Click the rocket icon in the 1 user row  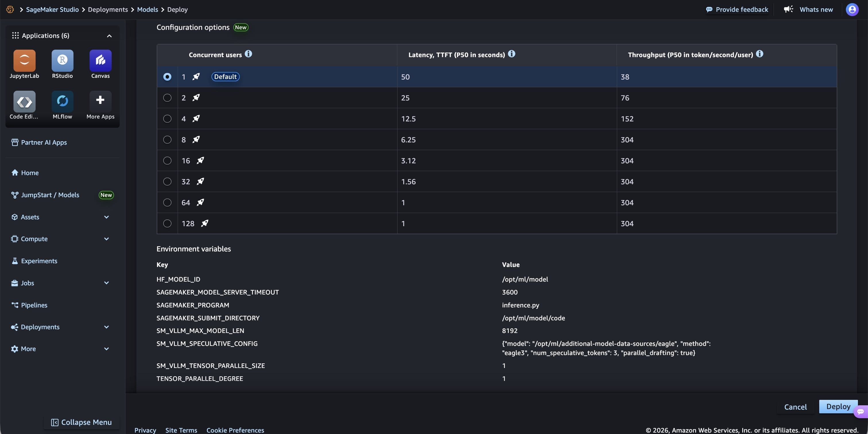[196, 76]
